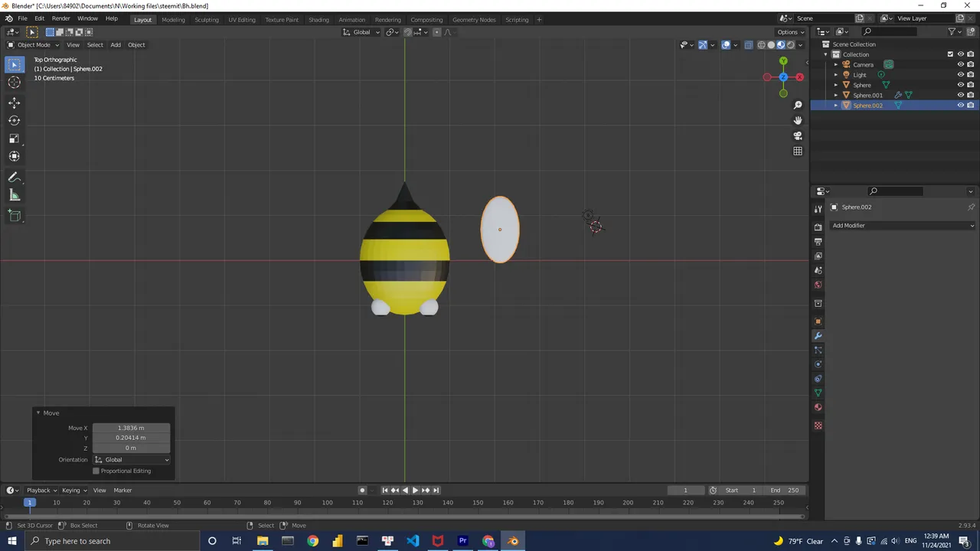The image size is (980, 551).
Task: Toggle snapping magnet in header
Action: click(407, 32)
